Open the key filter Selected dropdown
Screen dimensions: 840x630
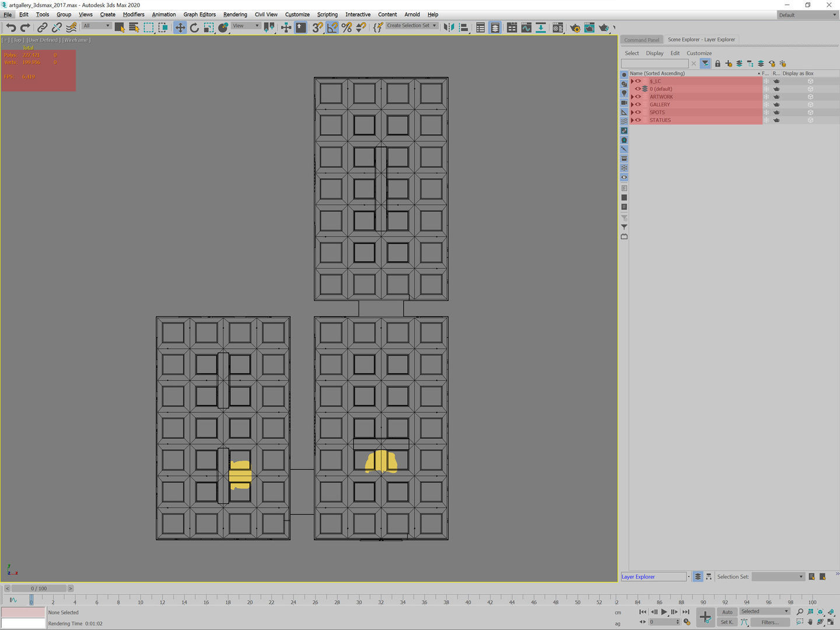click(x=765, y=611)
